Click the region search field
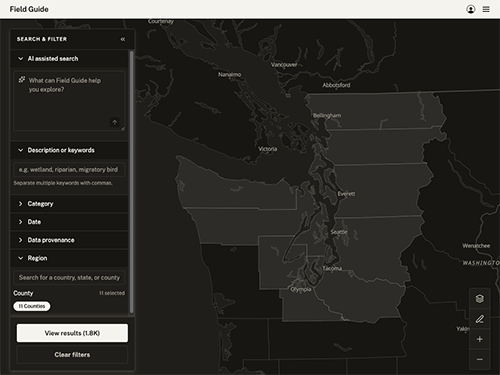Image resolution: width=500 pixels, height=375 pixels. click(x=69, y=278)
